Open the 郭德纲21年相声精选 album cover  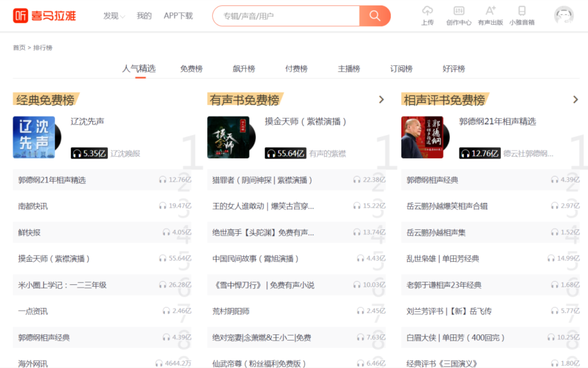click(x=422, y=137)
